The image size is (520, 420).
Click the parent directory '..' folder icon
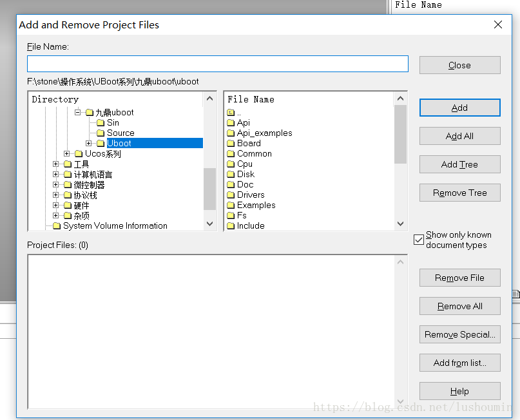(x=231, y=113)
